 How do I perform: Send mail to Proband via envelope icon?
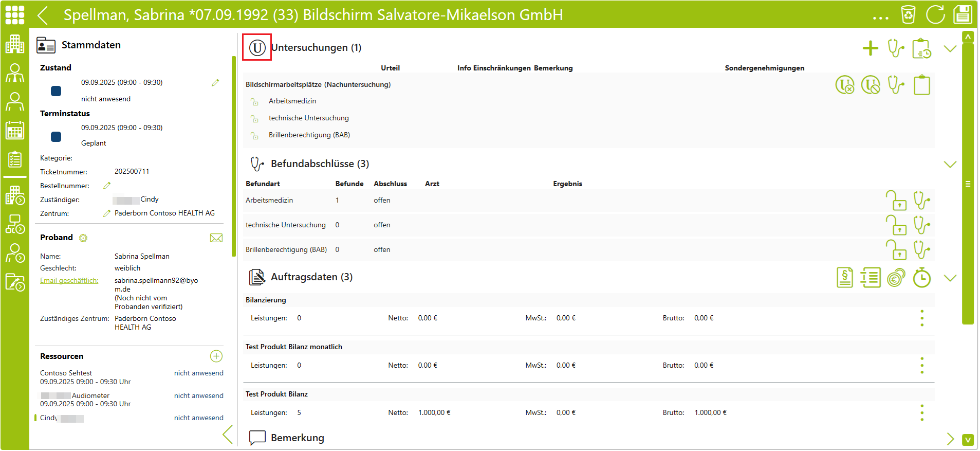coord(216,238)
